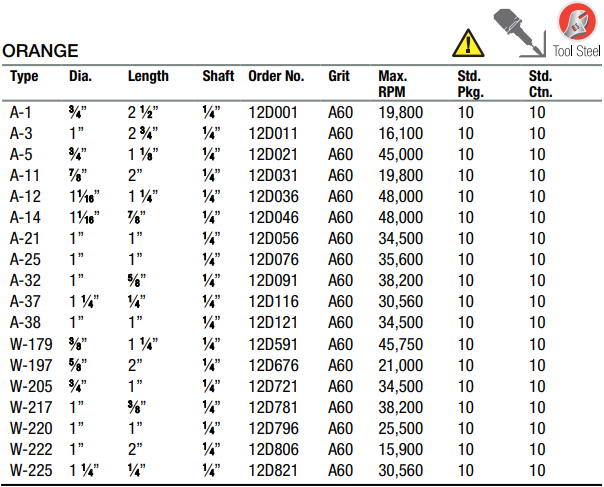604x487 pixels.
Task: Click order number 12D001
Action: tap(275, 114)
